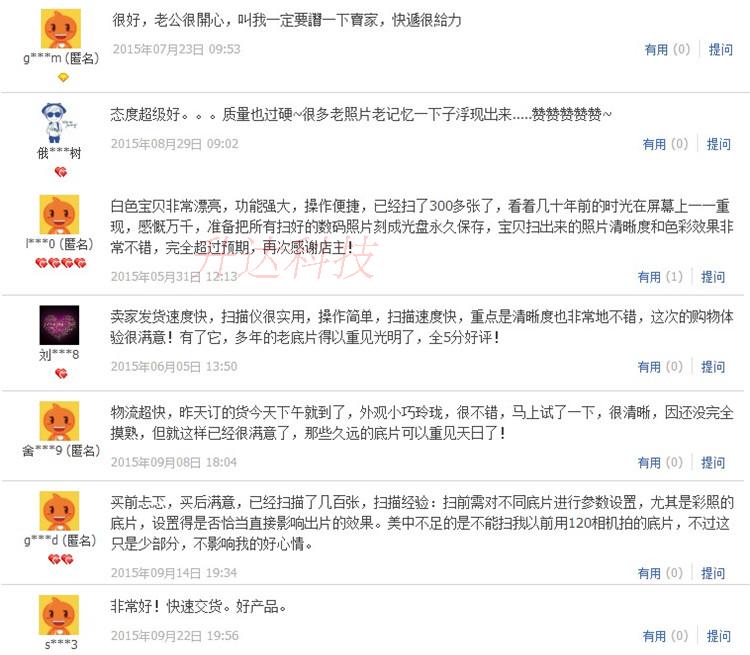This screenshot has height=655, width=750.
Task: Click the four red hearts rating of l***0
Action: pyautogui.click(x=61, y=263)
